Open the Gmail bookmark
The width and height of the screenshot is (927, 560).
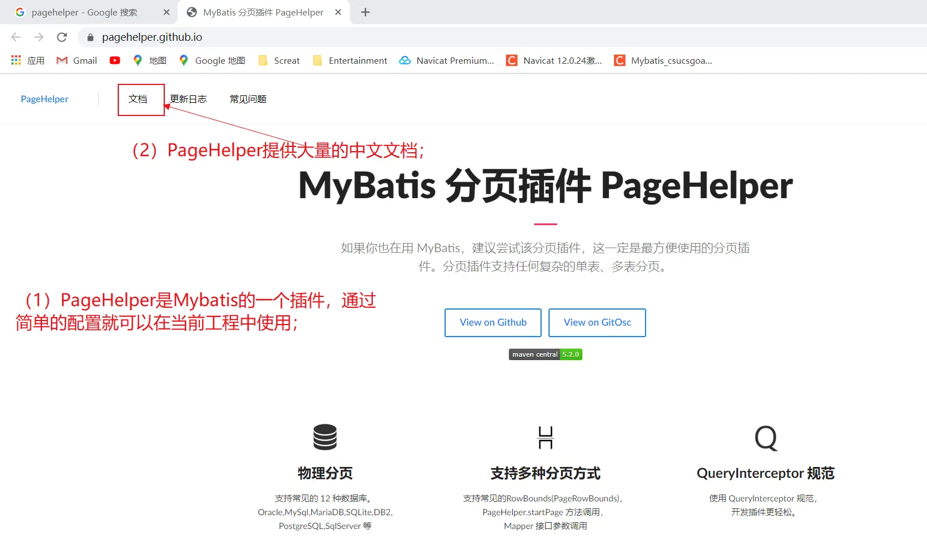tap(77, 60)
